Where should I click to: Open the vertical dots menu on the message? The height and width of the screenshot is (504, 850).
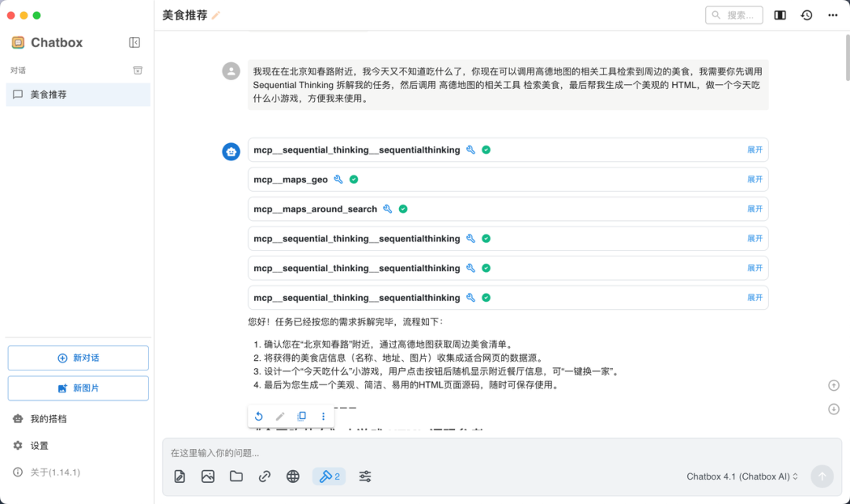pyautogui.click(x=323, y=416)
